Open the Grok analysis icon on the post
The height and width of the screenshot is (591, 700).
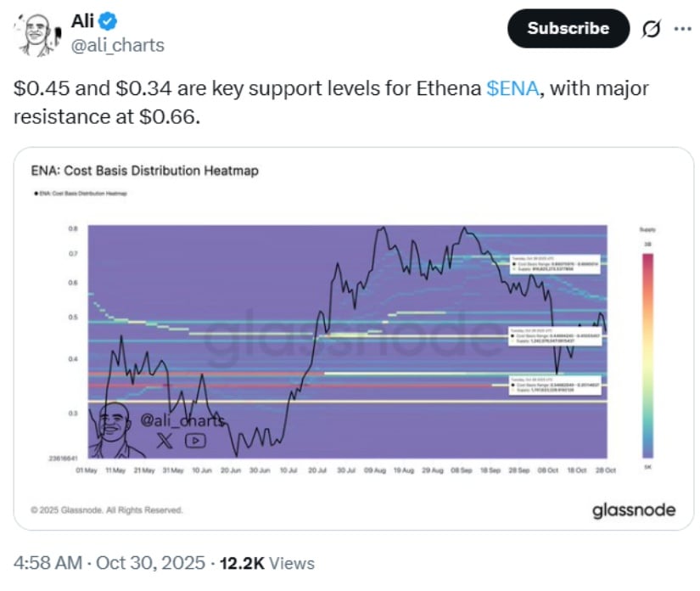tap(653, 28)
